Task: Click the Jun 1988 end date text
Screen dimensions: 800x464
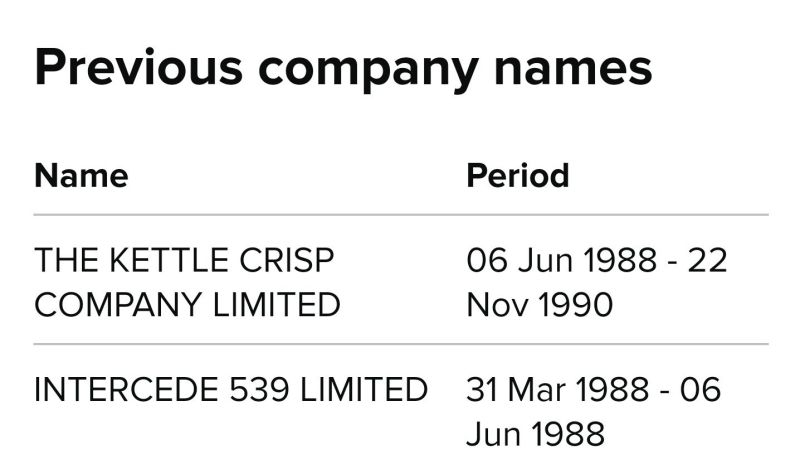Action: 536,434
